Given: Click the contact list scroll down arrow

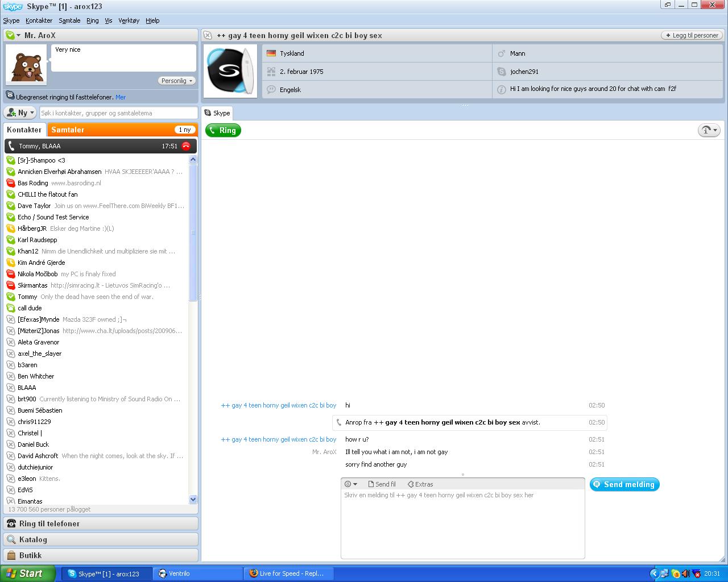Looking at the screenshot, I should coord(193,500).
